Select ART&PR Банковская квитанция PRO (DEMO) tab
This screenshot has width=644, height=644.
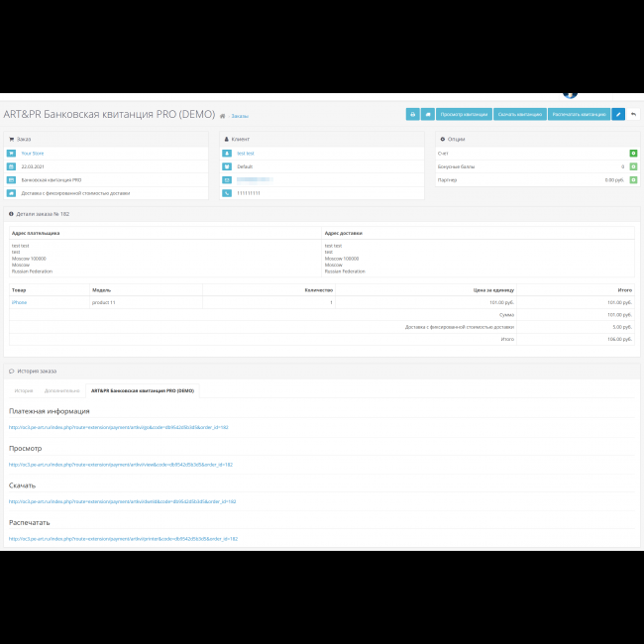[143, 390]
